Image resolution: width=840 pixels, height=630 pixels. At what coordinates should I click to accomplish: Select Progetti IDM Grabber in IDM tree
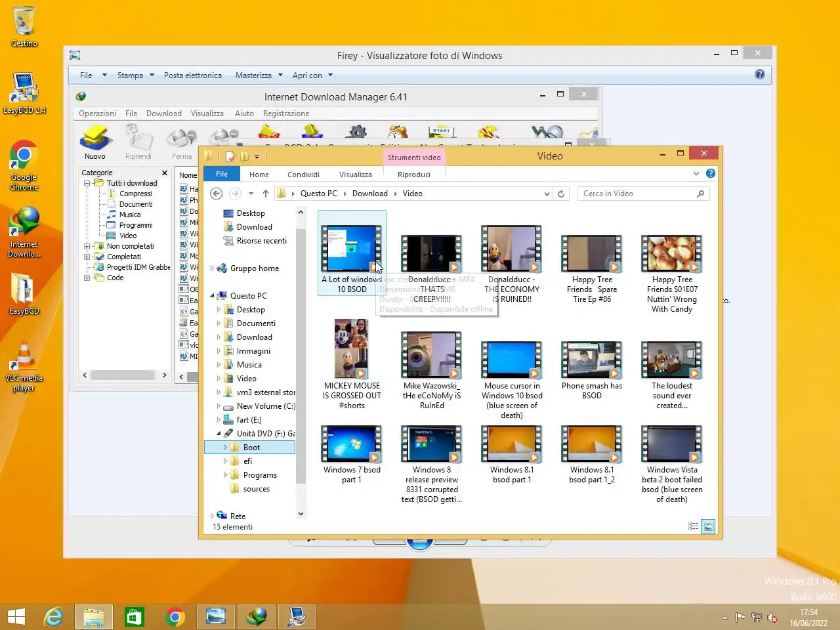[x=133, y=267]
